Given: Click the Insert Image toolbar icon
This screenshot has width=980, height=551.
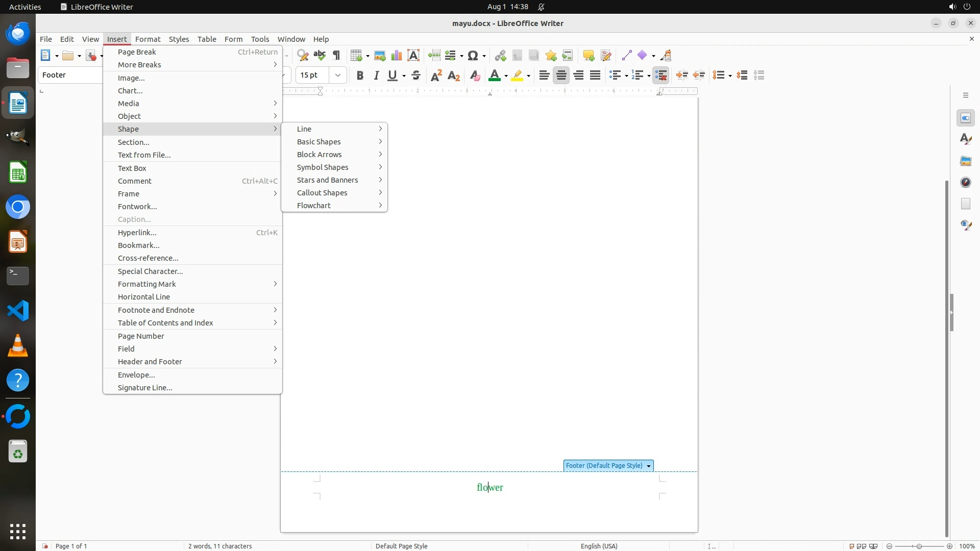Looking at the screenshot, I should pos(380,56).
